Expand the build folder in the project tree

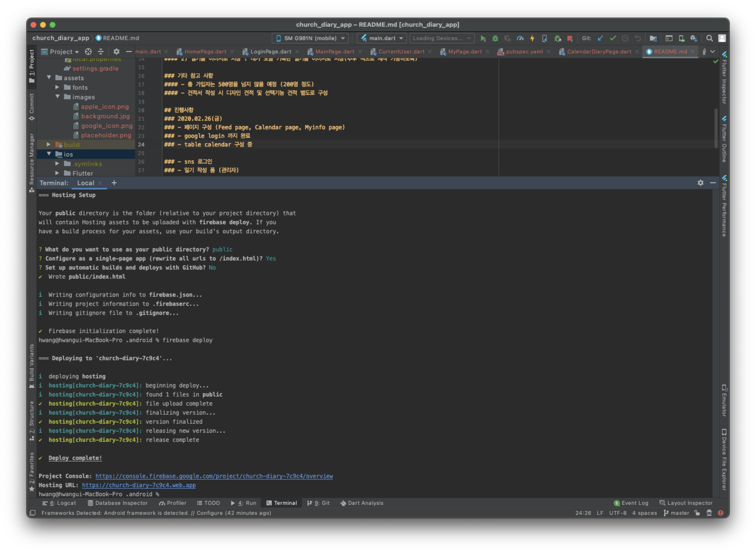[48, 145]
